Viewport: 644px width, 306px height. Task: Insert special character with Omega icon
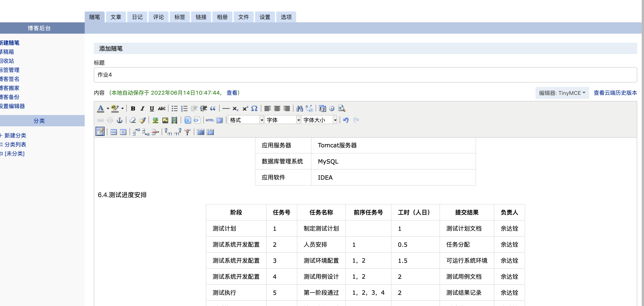(x=254, y=108)
